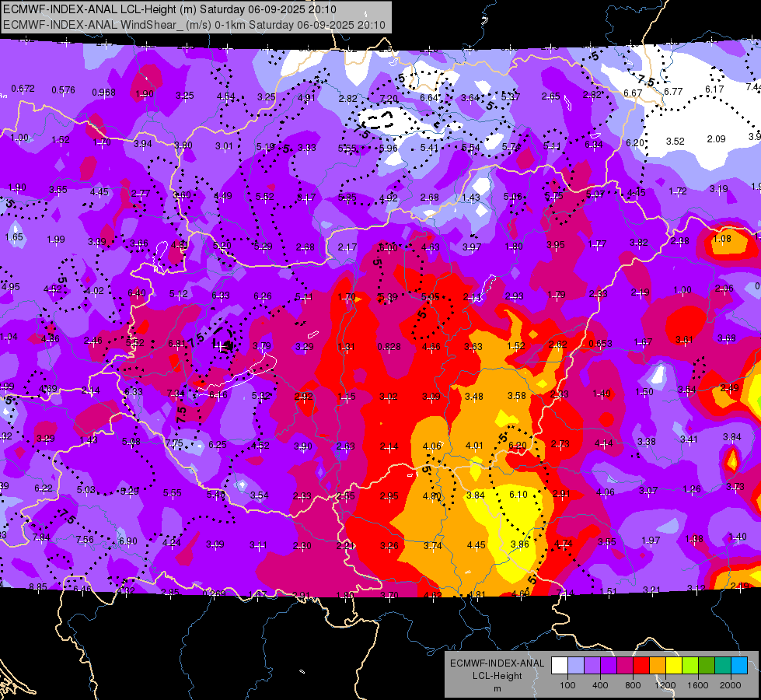This screenshot has height=700, width=761.
Task: Click the legend tick label 400
Action: click(600, 685)
